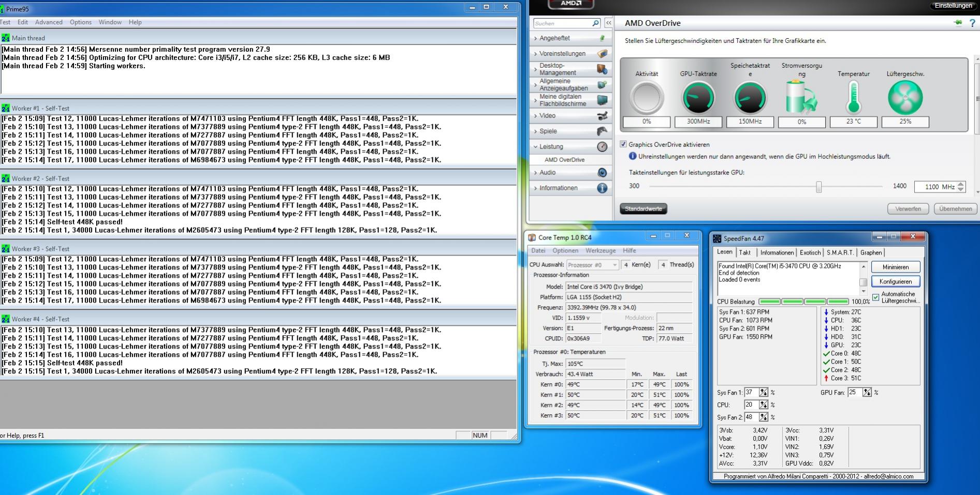Click the magnifier icon in AMD search box
This screenshot has width=980, height=495.
pyautogui.click(x=595, y=23)
